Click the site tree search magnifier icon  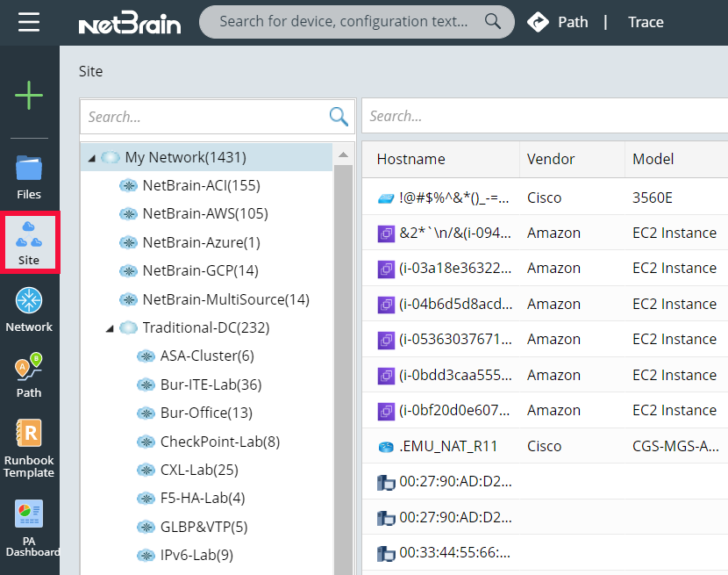tap(339, 116)
